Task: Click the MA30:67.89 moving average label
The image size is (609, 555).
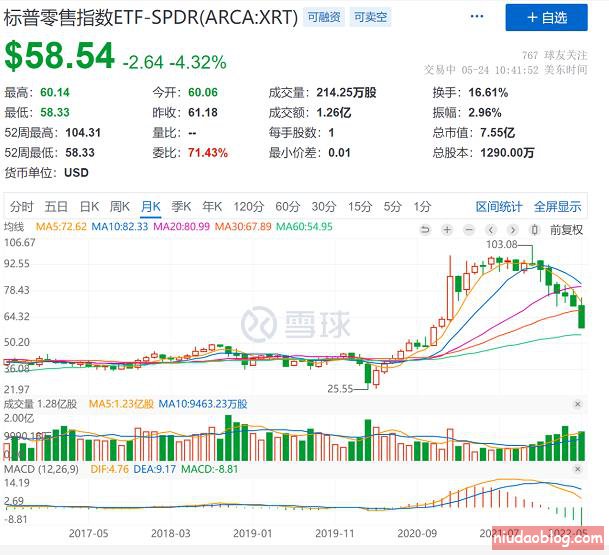Action: click(243, 226)
